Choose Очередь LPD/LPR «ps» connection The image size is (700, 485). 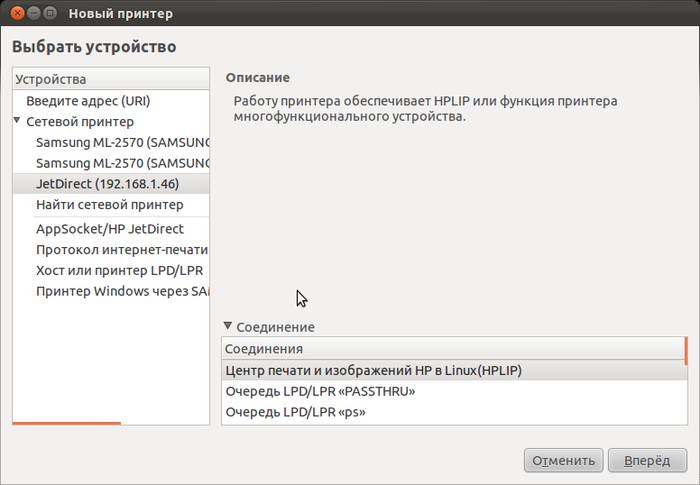(x=295, y=412)
